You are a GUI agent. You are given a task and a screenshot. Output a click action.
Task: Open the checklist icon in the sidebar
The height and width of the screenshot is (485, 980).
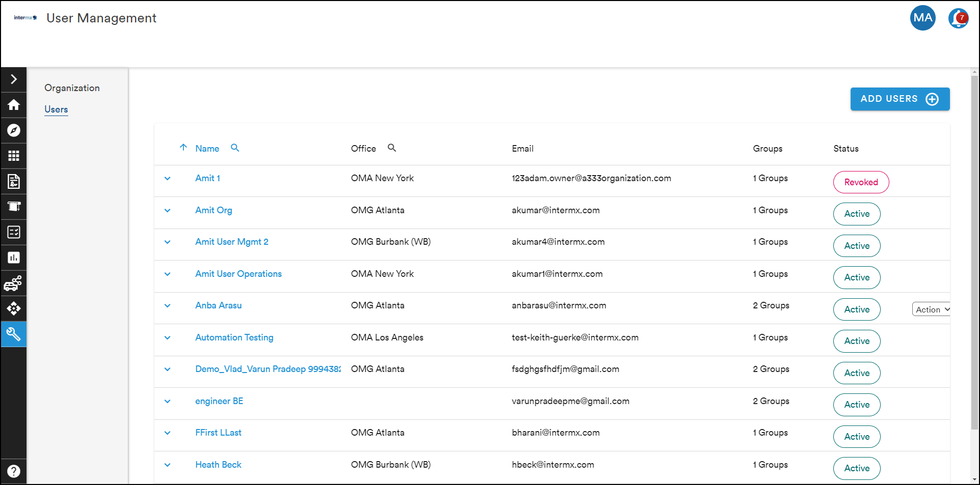point(14,232)
